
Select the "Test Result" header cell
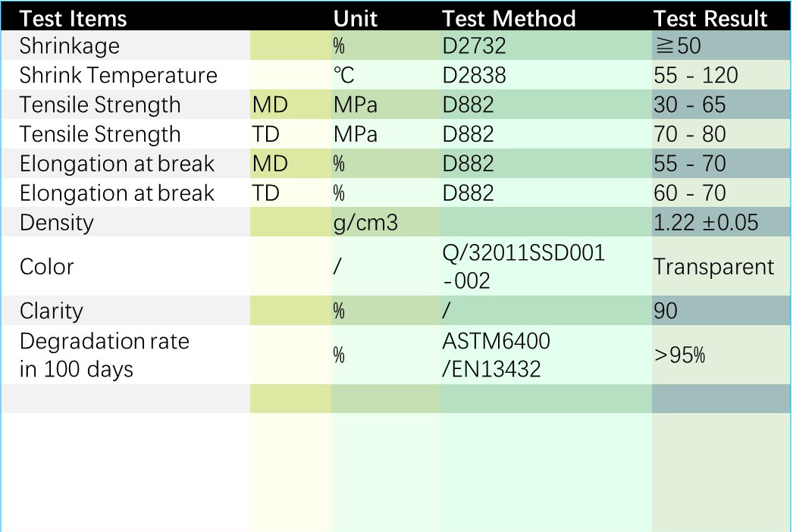710,18
